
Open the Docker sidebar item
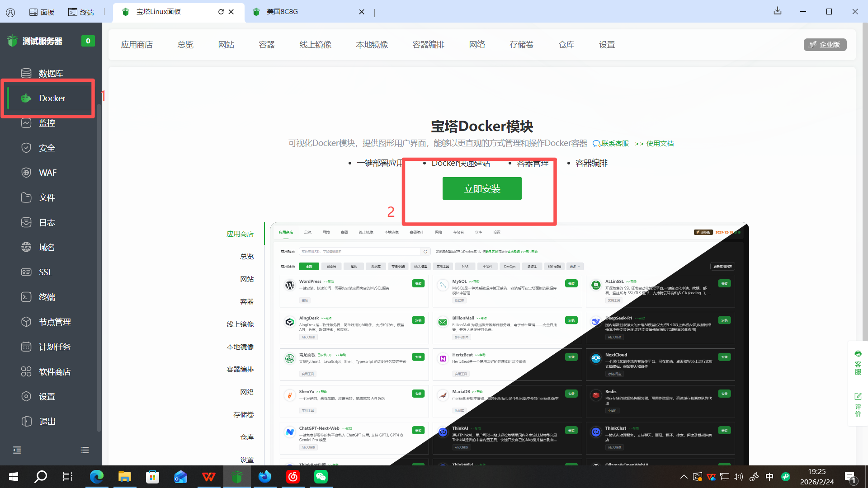pos(52,98)
